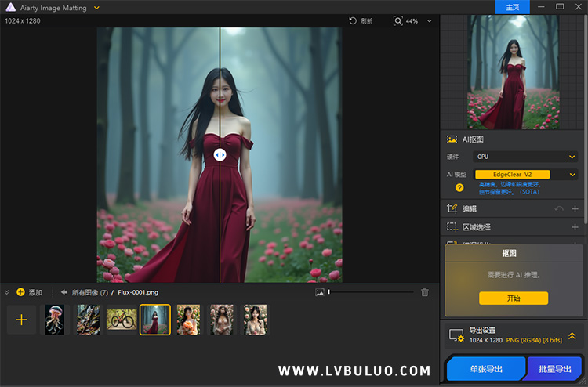Maximize the application window
This screenshot has height=387, width=588.
point(560,7)
